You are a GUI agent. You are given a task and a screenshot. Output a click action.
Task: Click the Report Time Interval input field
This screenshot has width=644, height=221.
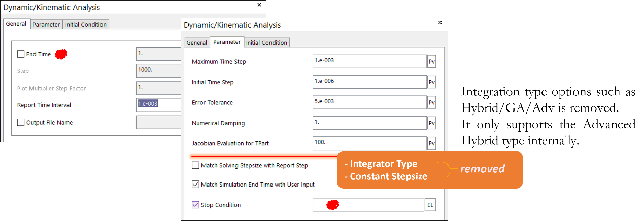(x=158, y=105)
